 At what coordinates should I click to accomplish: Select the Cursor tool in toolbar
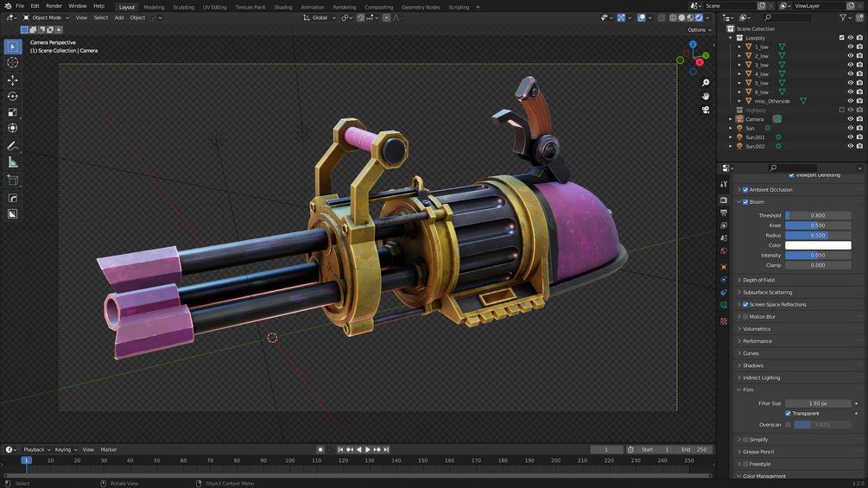point(13,63)
